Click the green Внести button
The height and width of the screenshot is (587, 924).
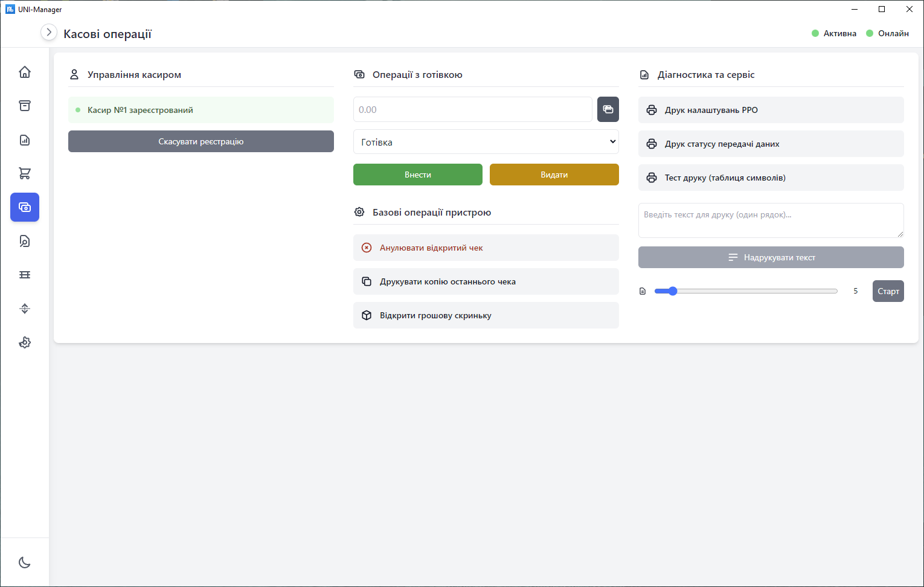418,175
